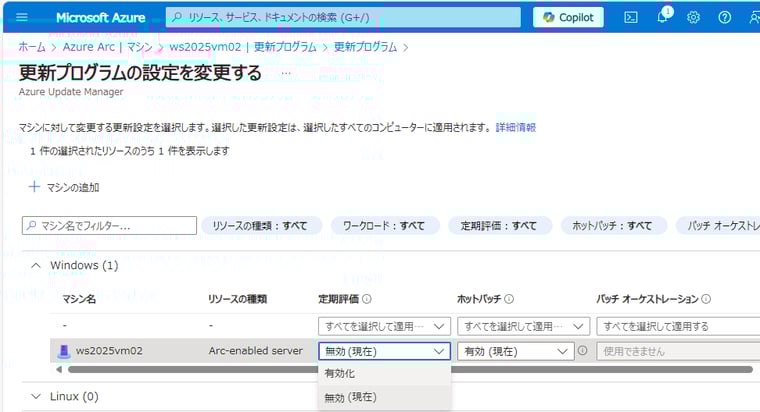Open the パッチ オーケストレーション filter pill
This screenshot has width=760, height=412.
click(x=718, y=225)
